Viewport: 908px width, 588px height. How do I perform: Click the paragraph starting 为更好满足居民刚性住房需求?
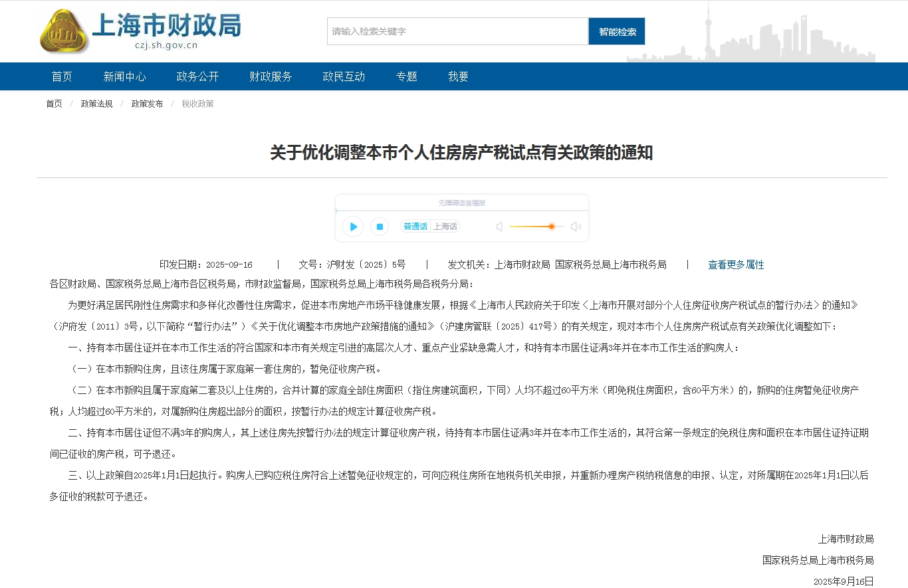(454, 316)
